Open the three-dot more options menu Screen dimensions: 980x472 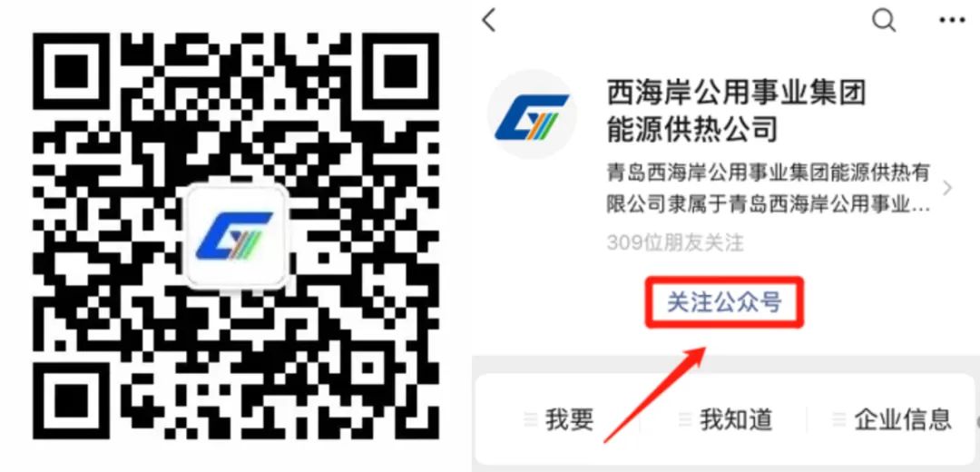(952, 21)
